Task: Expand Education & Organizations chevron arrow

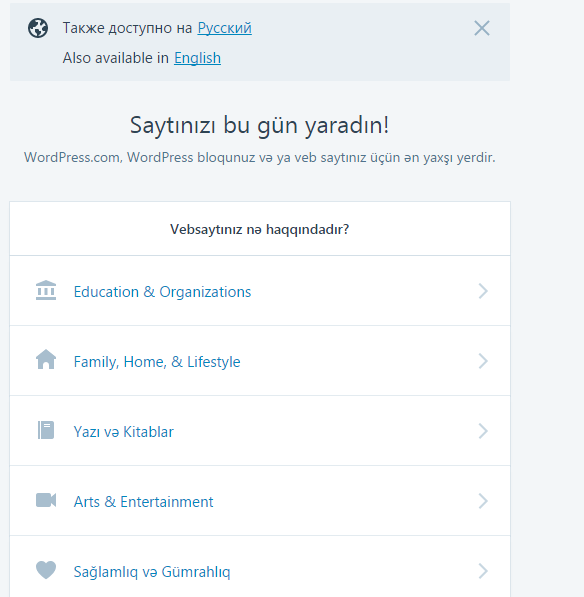Action: (483, 291)
